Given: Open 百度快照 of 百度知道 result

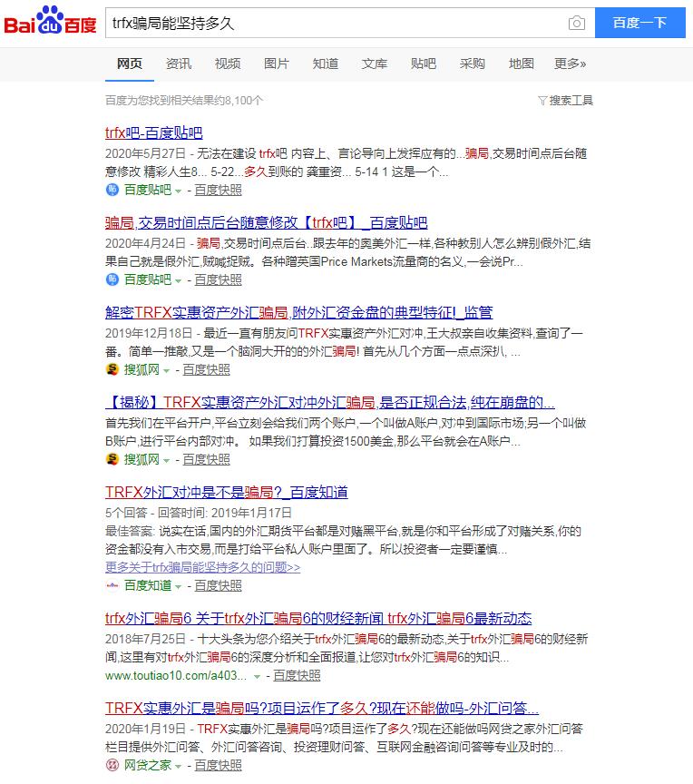Looking at the screenshot, I should (218, 585).
